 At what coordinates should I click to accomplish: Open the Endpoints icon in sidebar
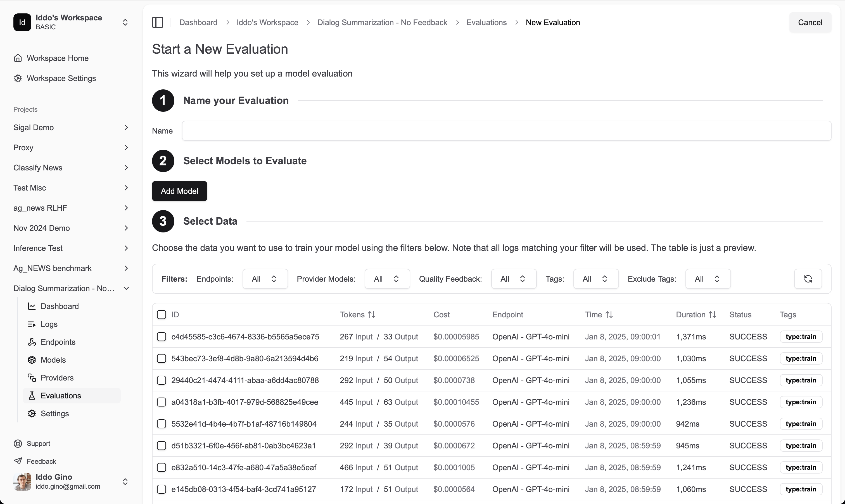32,342
